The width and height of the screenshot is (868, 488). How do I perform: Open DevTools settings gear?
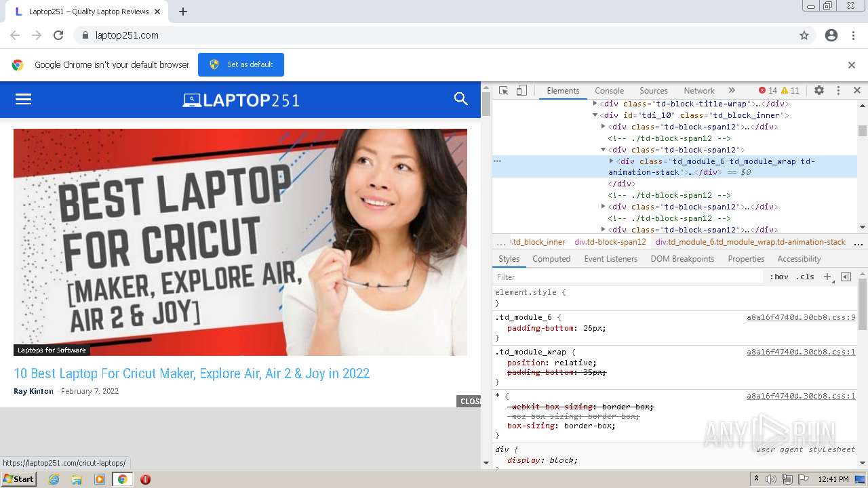pyautogui.click(x=819, y=90)
